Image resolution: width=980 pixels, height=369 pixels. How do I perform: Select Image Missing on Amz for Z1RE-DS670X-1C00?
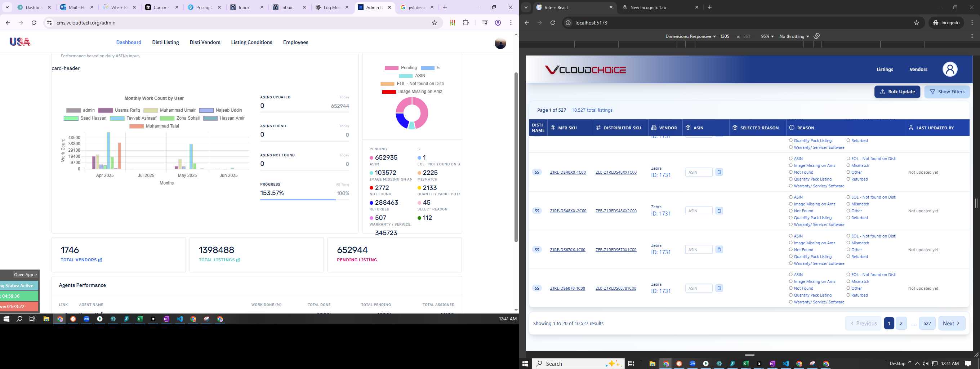[x=790, y=243]
